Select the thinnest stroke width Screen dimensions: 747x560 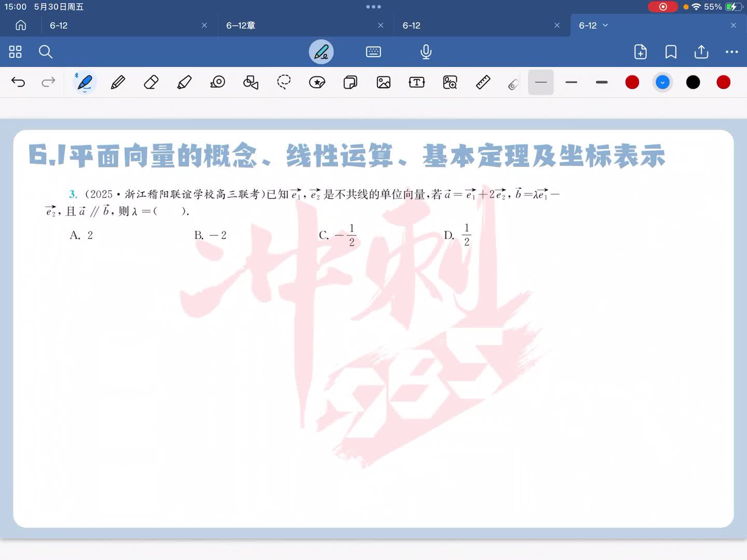541,82
